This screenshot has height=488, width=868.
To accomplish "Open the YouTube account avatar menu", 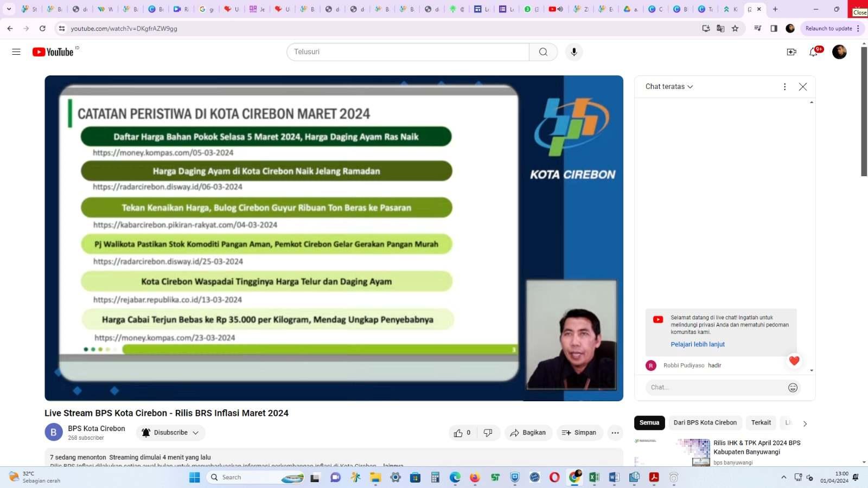I will 839,52.
